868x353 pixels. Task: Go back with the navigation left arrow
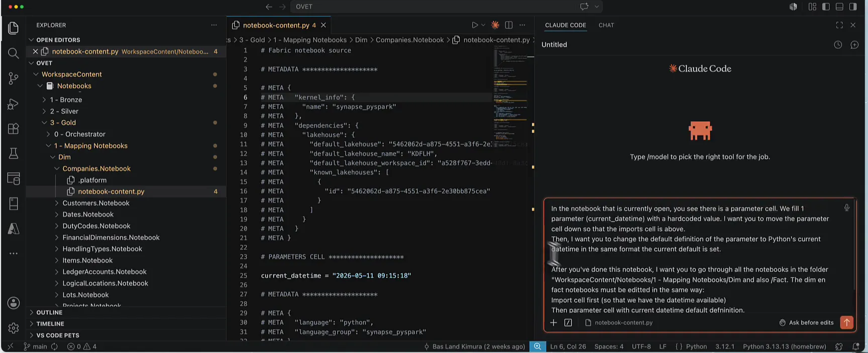pos(269,7)
